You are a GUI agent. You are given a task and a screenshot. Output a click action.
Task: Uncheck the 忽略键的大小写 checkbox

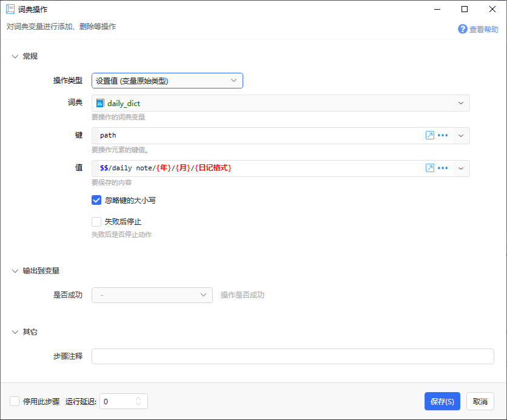(96, 200)
